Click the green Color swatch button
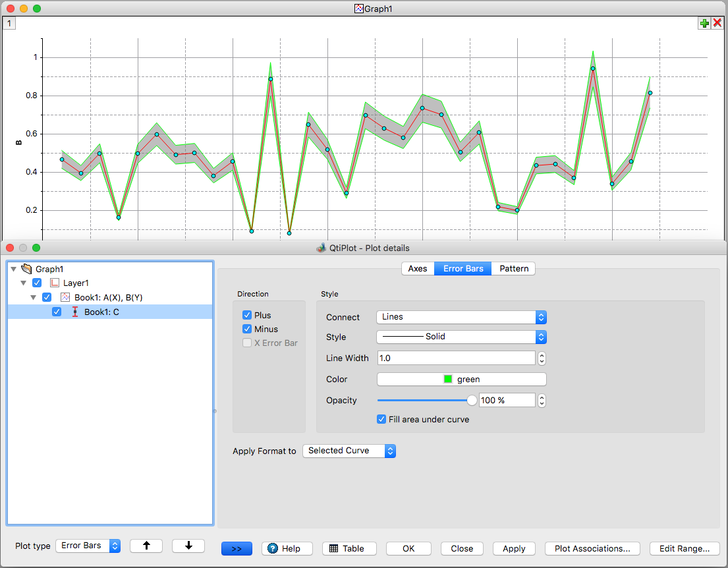This screenshot has width=728, height=568. click(461, 379)
